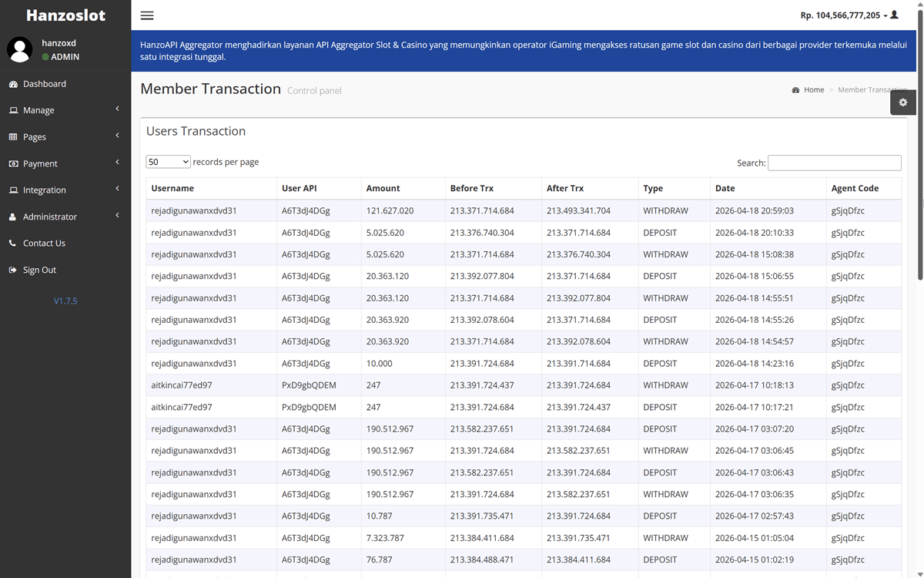Viewport: 924px width, 578px height.
Task: Expand the Administrator menu chevron
Action: click(x=117, y=216)
